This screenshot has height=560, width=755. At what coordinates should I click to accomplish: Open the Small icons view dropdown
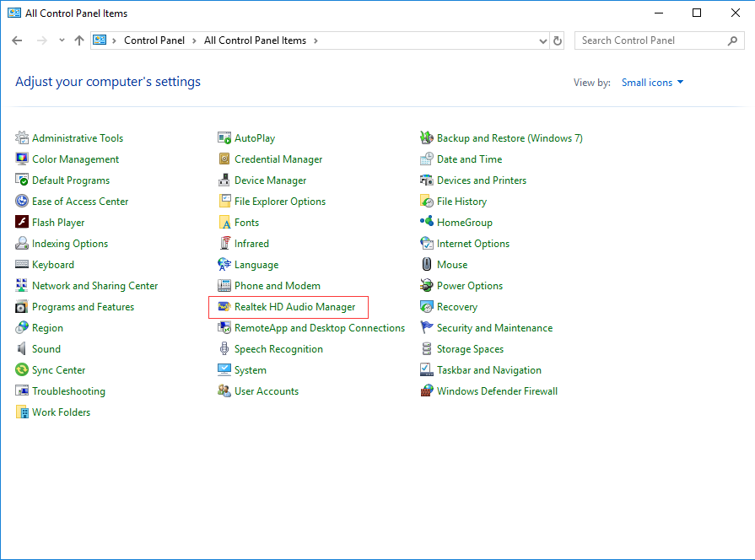tap(652, 83)
